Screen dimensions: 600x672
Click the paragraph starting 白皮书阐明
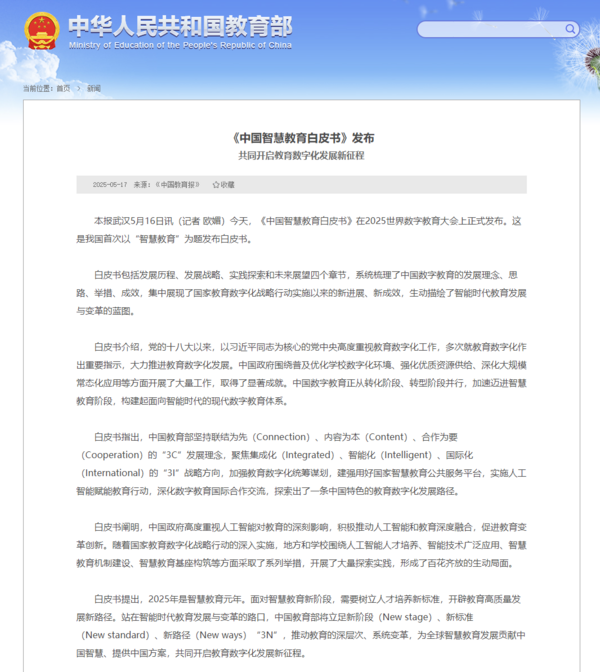coord(301,545)
